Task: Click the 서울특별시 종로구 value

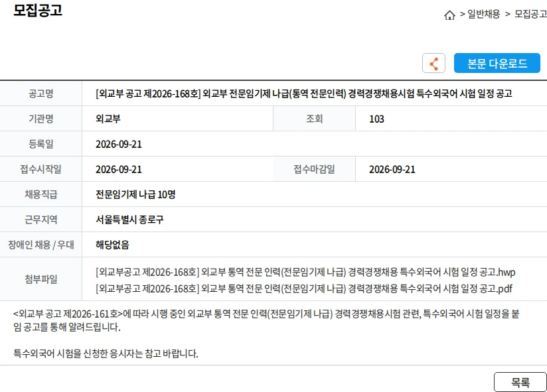Action: click(x=129, y=220)
